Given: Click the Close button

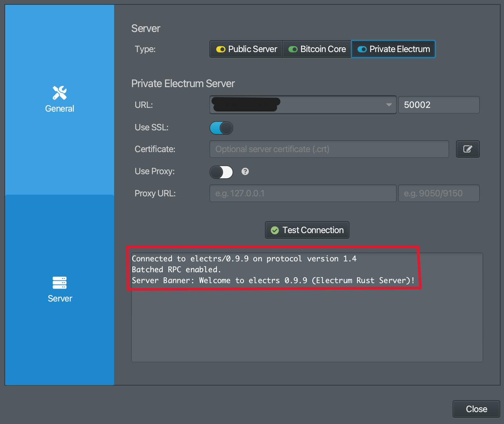Looking at the screenshot, I should tap(476, 409).
